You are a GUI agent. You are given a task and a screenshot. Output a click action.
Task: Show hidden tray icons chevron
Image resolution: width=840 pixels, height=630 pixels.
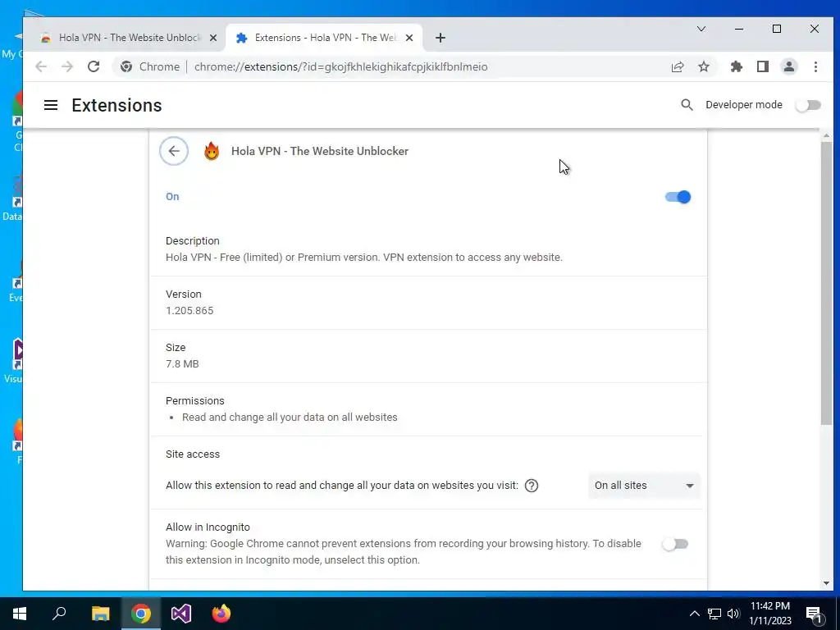(694, 614)
